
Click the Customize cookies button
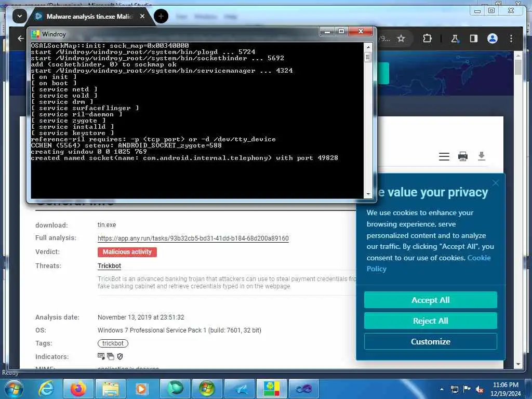click(x=431, y=341)
